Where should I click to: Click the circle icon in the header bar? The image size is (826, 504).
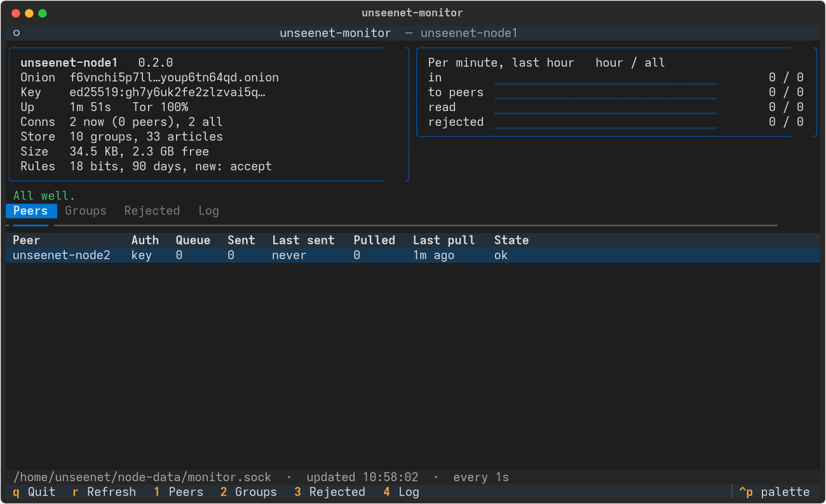coord(17,33)
